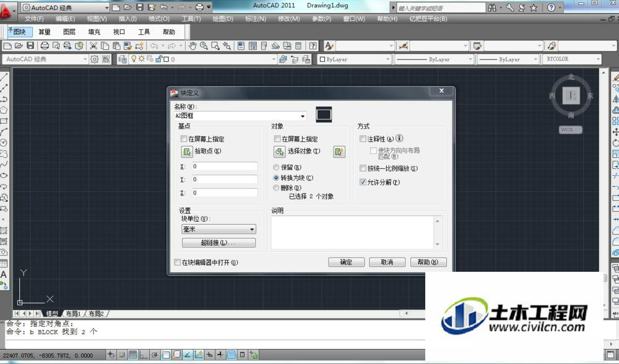Open the Fill tab in custom toolbar

pos(94,32)
